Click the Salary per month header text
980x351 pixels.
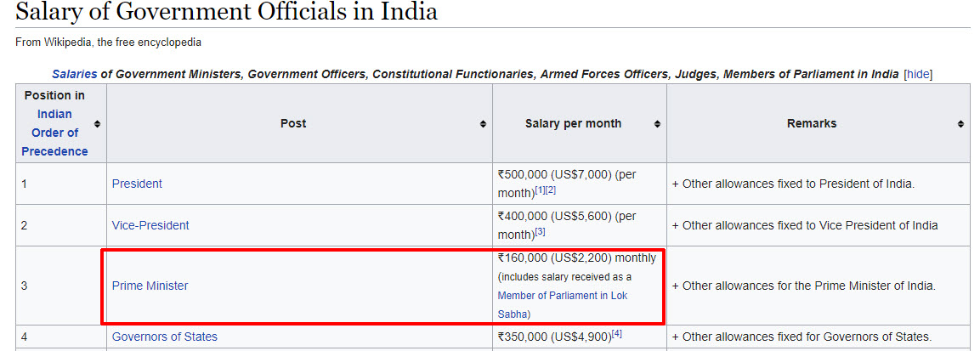573,124
